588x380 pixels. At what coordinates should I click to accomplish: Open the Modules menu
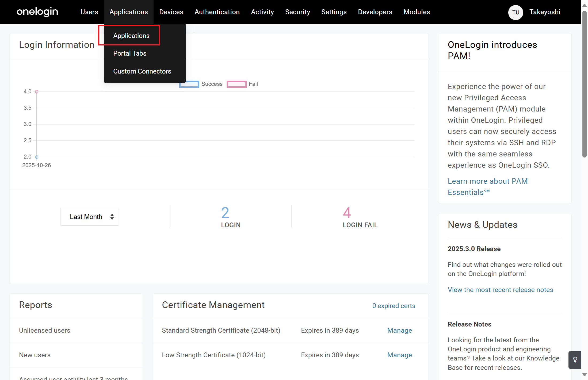point(417,12)
